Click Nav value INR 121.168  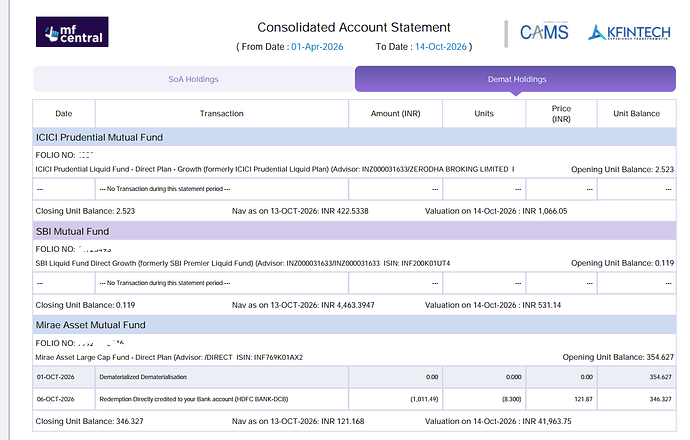(x=342, y=421)
